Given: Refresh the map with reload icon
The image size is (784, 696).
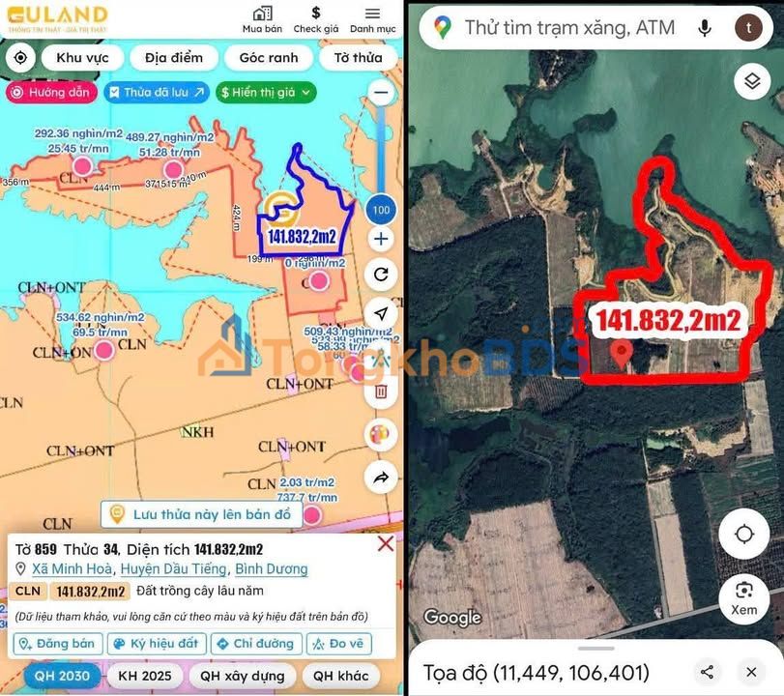Looking at the screenshot, I should (x=381, y=275).
